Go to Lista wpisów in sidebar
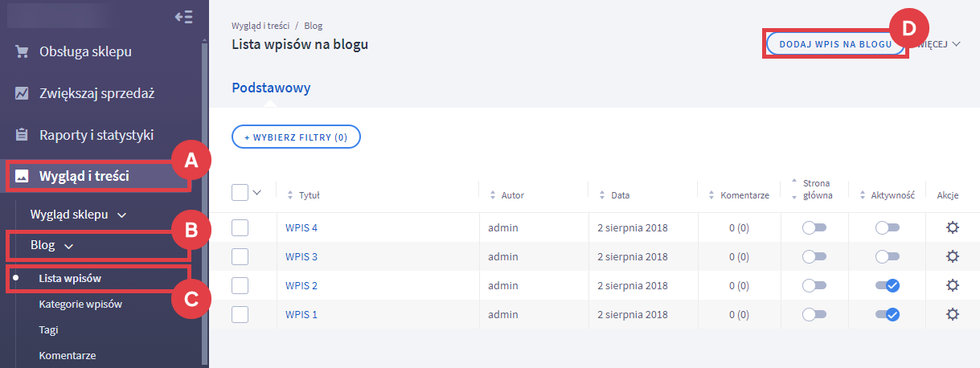Viewport: 980px width, 368px height. pos(72,279)
